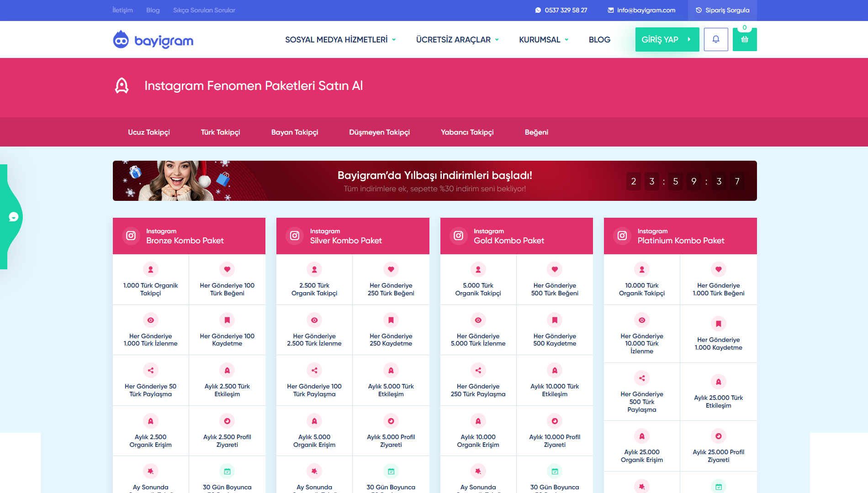
Task: Expand the Ücretsiz Araçlar dropdown menu
Action: pos(457,40)
